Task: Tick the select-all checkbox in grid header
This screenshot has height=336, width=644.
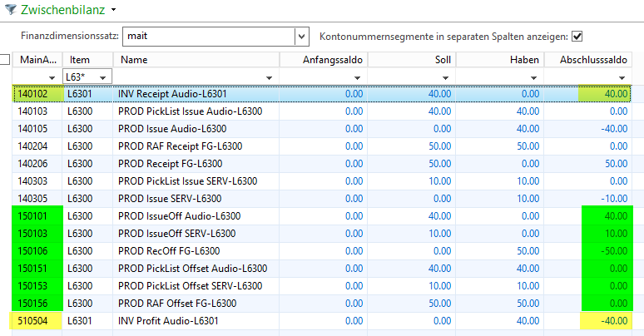Action: tap(5, 60)
